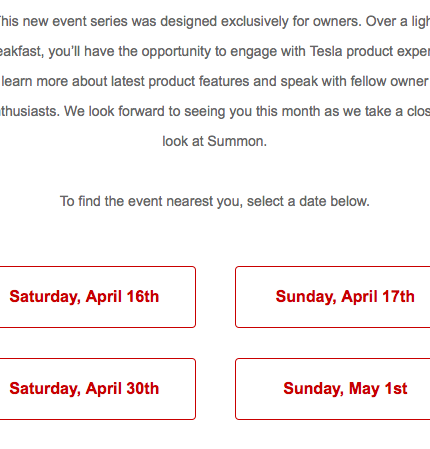Click the word 'month' in the paragraph
The image size is (430, 449).
pos(301,111)
